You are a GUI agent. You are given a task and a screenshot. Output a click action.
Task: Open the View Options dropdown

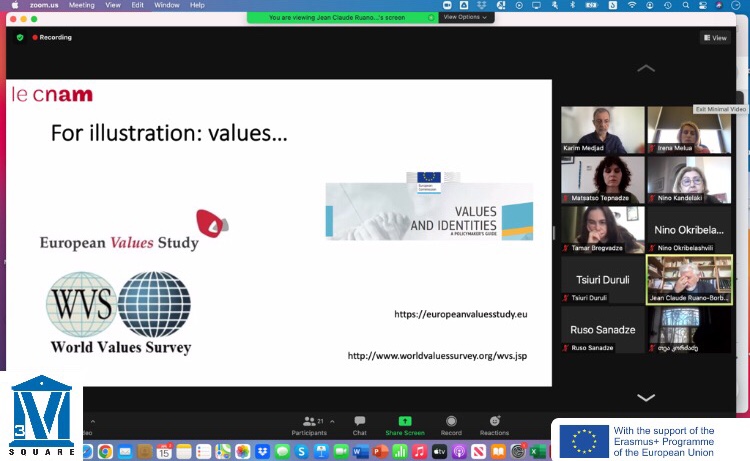(465, 17)
